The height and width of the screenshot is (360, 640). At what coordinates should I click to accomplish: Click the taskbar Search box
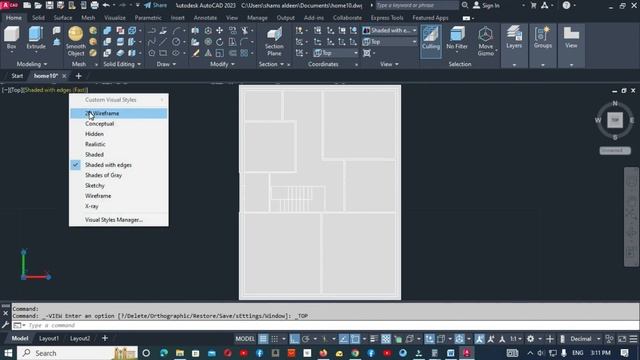78,353
